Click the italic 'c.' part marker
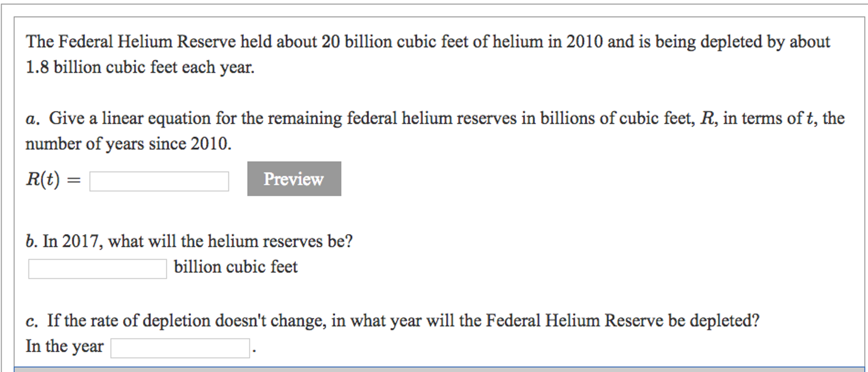Screen dimensions: 868x372 (x=32, y=321)
